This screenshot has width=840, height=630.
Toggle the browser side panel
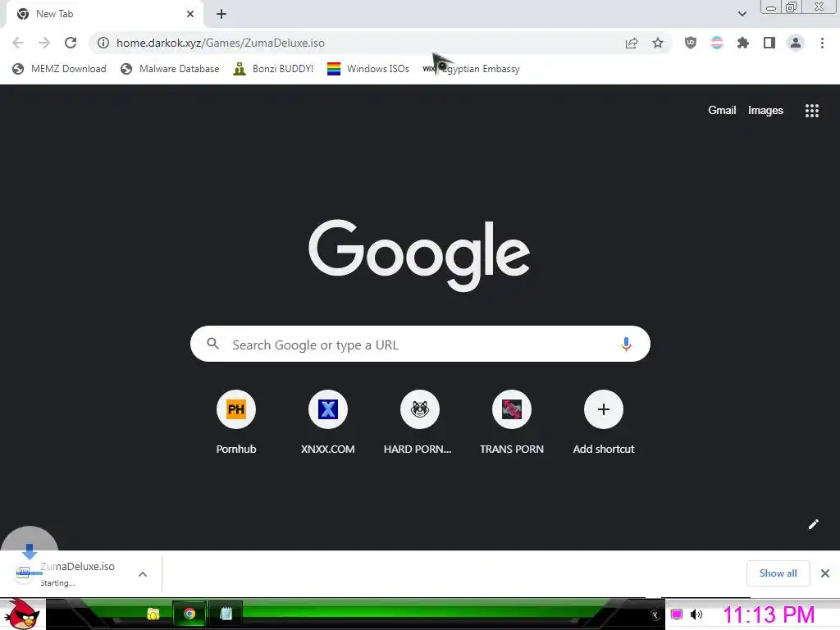pyautogui.click(x=769, y=43)
